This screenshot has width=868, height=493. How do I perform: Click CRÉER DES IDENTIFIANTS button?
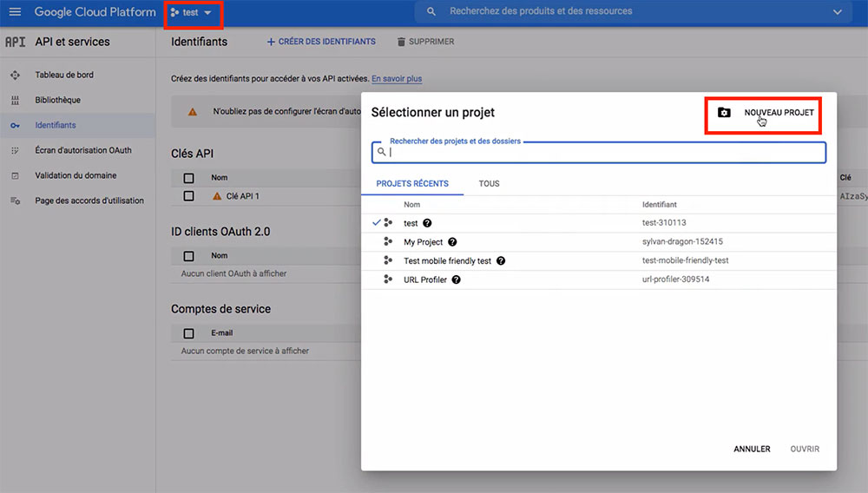(321, 42)
